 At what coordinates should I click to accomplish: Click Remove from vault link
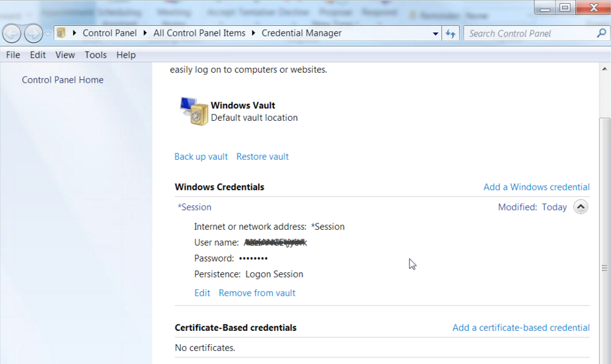257,293
